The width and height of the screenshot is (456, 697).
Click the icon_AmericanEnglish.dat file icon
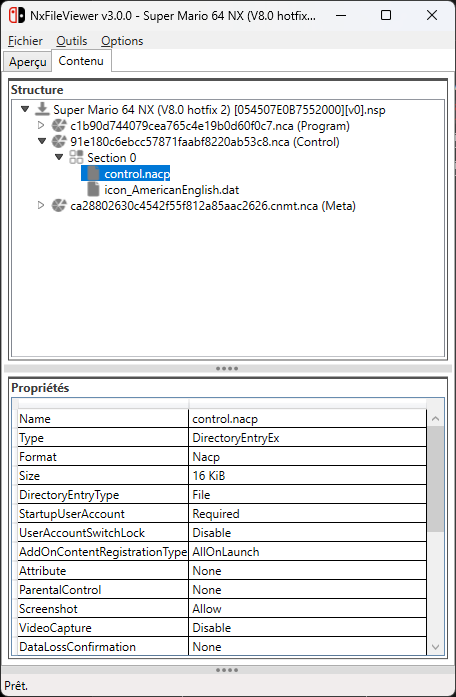point(93,189)
